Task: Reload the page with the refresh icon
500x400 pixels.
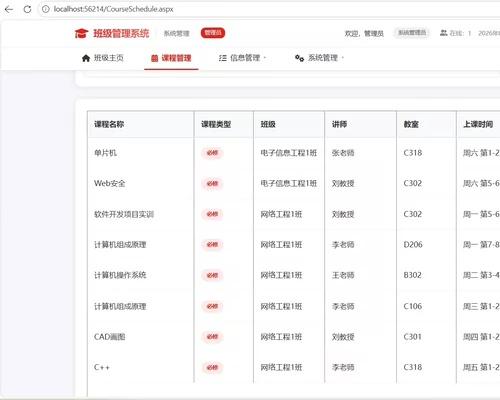Action: click(x=27, y=9)
